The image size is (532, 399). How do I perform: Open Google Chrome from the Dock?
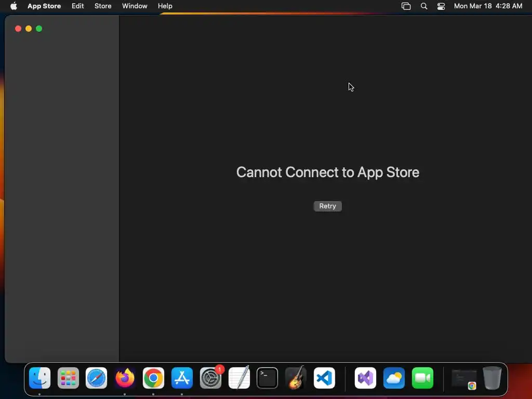153,378
